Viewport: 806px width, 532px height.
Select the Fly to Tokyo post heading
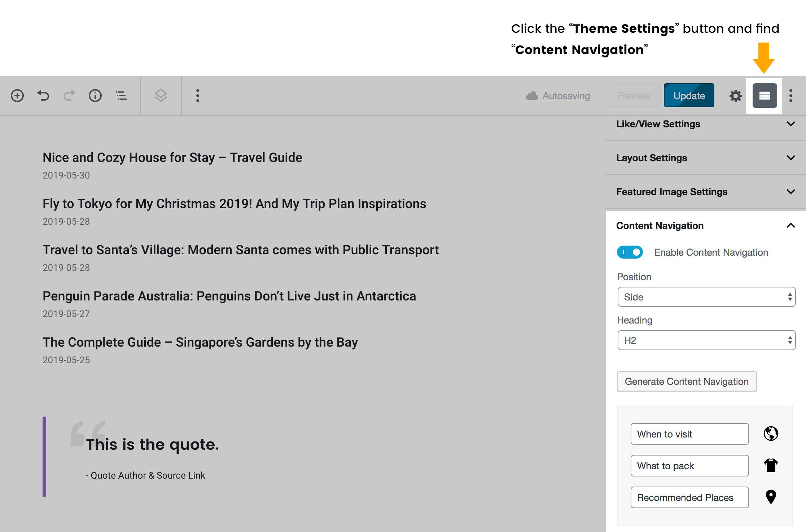(x=234, y=204)
